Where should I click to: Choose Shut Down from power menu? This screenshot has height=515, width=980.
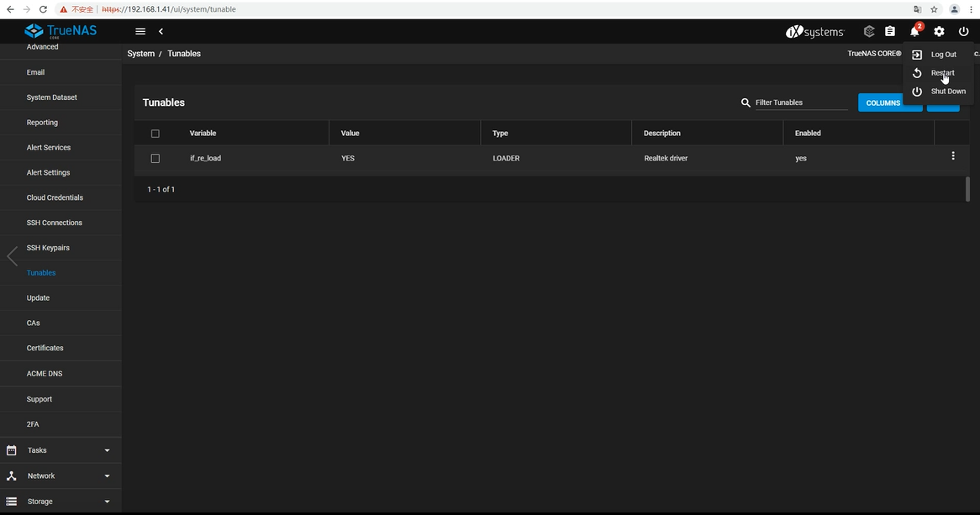[x=947, y=92]
